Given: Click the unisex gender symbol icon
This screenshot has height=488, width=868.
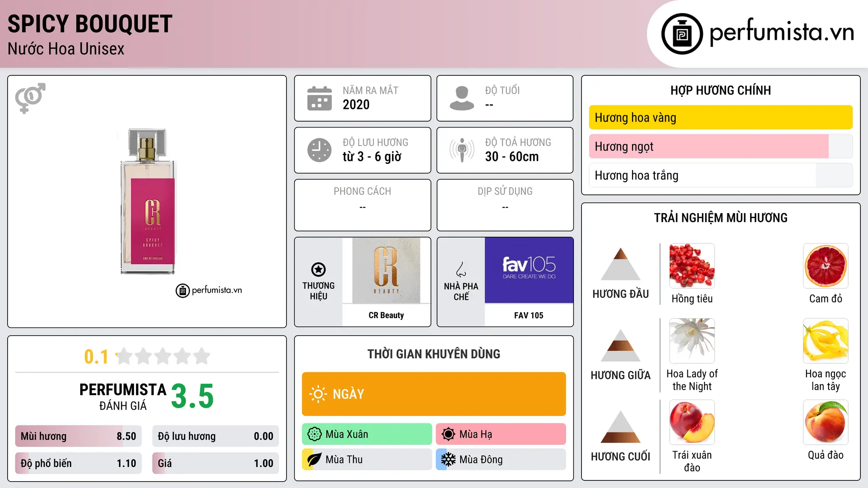Looking at the screenshot, I should coord(30,98).
